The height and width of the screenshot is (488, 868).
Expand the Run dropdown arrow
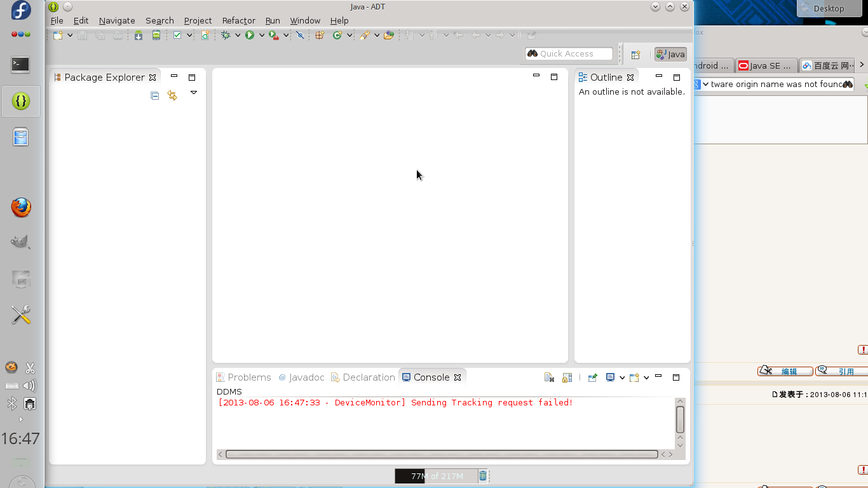pyautogui.click(x=261, y=36)
